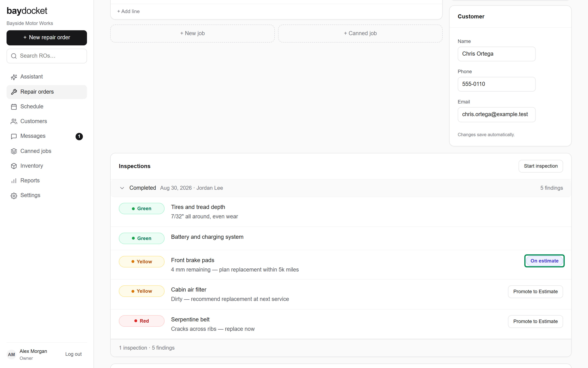588x368 pixels.
Task: Select the 'Cabin air filter' finding title
Action: (x=189, y=290)
